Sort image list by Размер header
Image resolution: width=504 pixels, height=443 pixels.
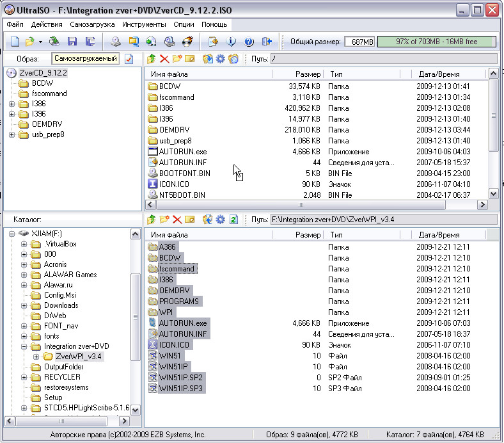coord(297,74)
